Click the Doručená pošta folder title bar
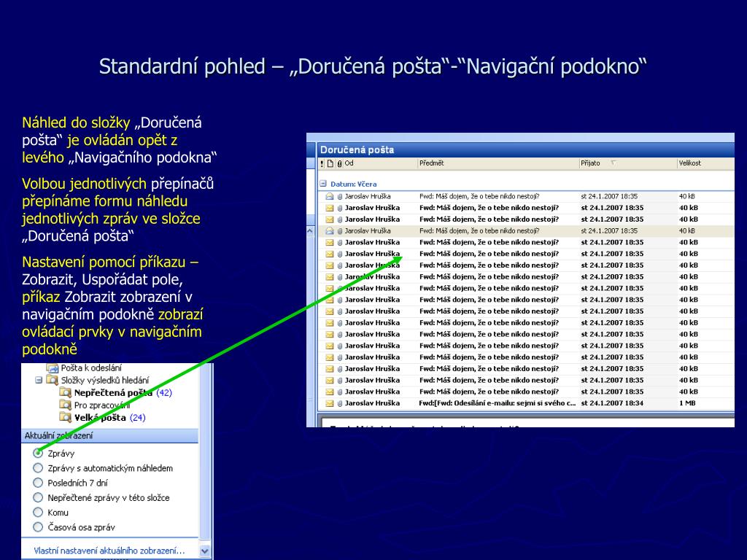Screen dimensions: 747x560 pos(525,149)
